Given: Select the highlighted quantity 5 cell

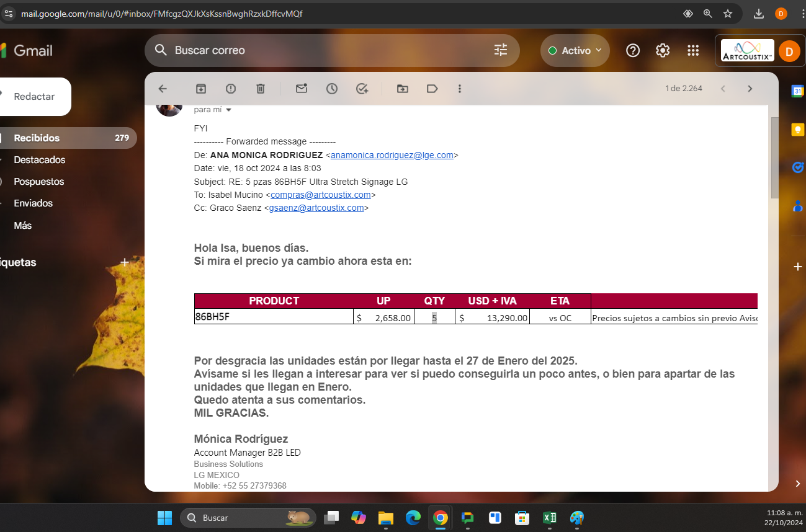Looking at the screenshot, I should pyautogui.click(x=434, y=317).
